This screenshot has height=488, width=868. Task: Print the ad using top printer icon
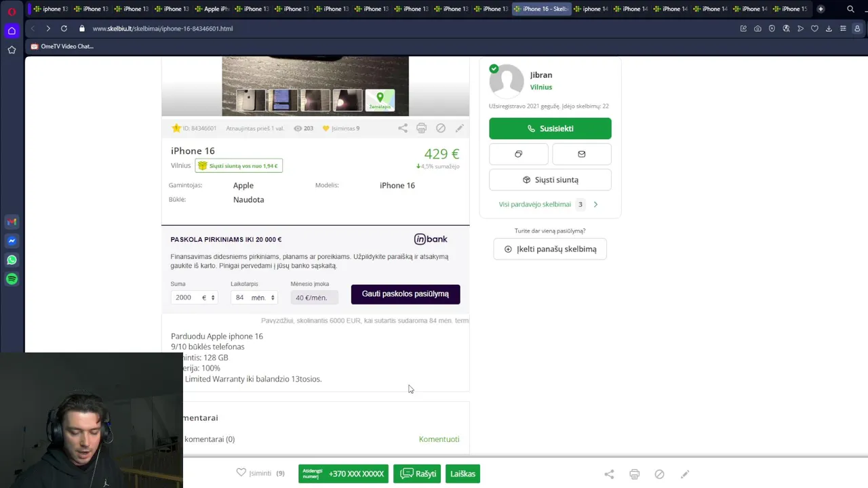(421, 128)
